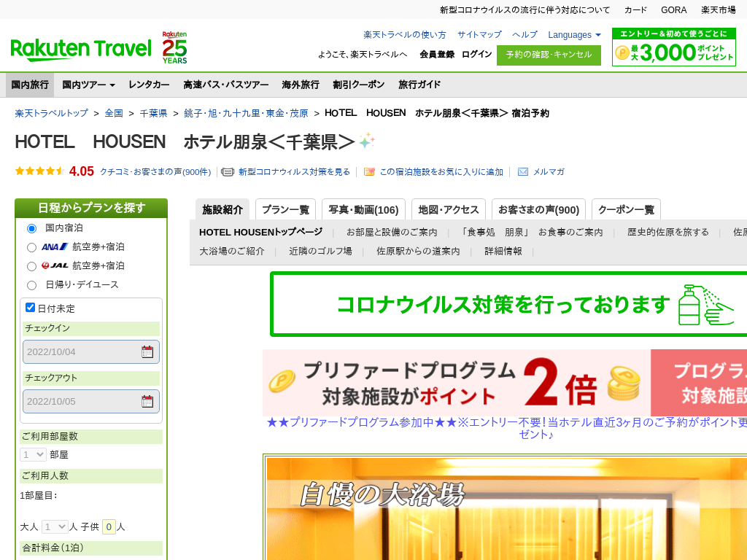Image resolution: width=747 pixels, height=560 pixels.
Task: Click the sparkle icon after hotel name
Action: pyautogui.click(x=367, y=141)
